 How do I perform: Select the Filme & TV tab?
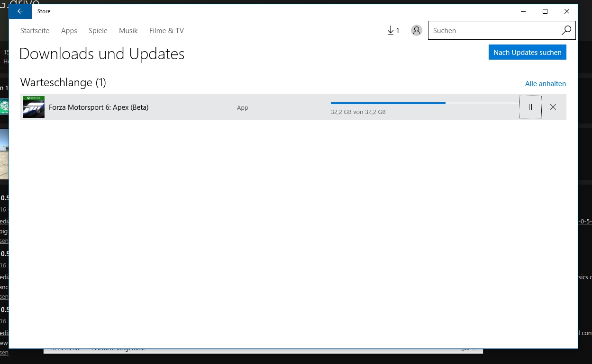pos(166,31)
